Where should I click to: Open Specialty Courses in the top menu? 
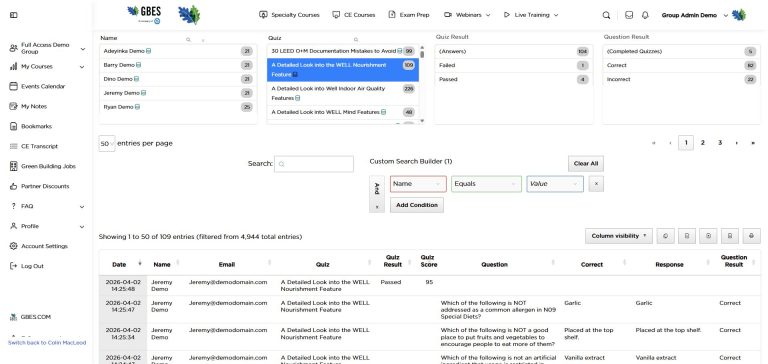click(289, 15)
